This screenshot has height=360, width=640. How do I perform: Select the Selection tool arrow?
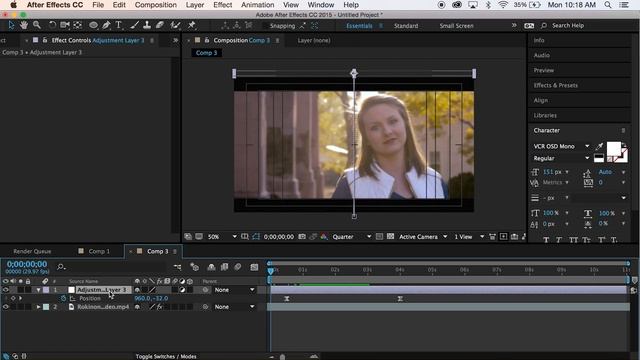click(x=11, y=25)
